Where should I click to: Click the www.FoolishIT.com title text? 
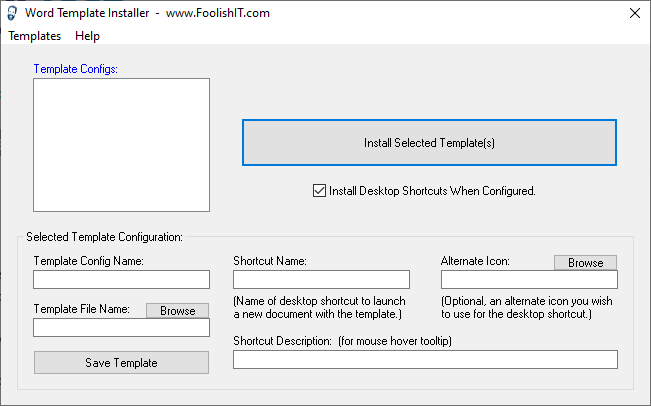218,13
